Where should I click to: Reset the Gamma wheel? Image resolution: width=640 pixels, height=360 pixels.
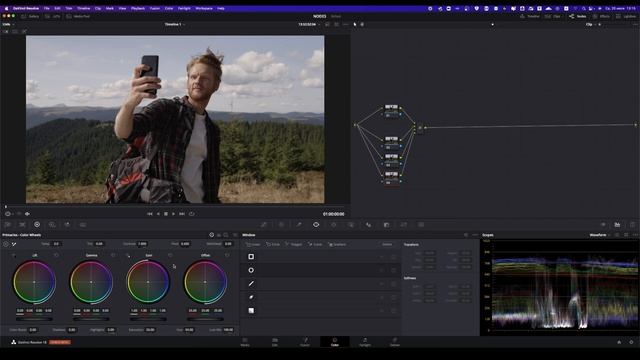(113, 255)
